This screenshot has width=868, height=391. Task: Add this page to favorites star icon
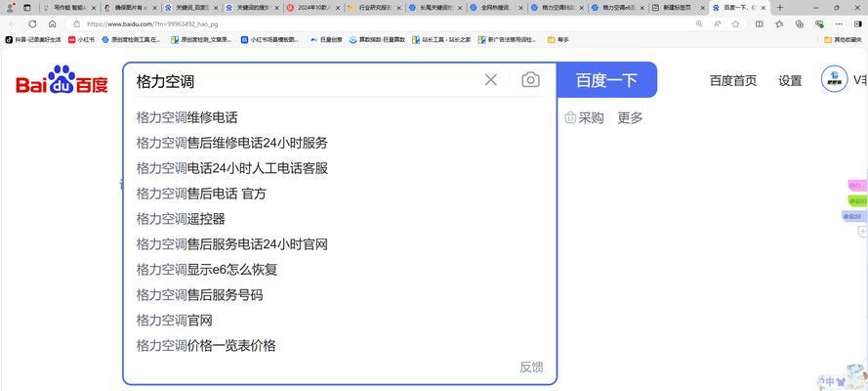point(735,23)
